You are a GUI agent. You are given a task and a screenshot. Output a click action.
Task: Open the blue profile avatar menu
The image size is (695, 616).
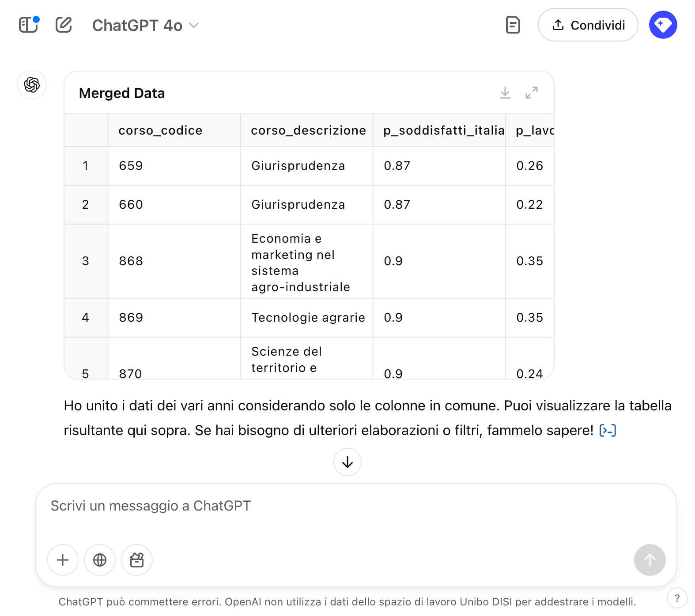pyautogui.click(x=663, y=25)
